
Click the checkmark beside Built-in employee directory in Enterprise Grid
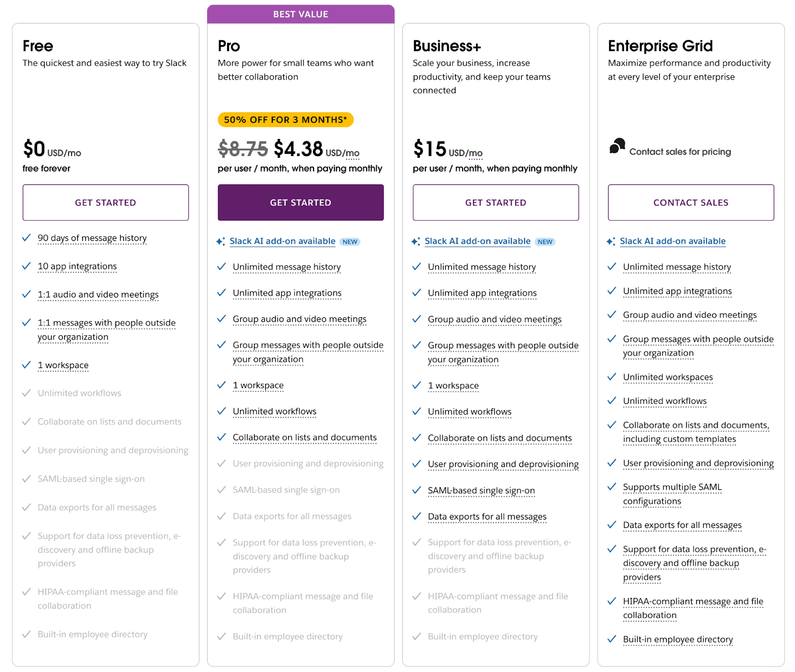pyautogui.click(x=612, y=639)
